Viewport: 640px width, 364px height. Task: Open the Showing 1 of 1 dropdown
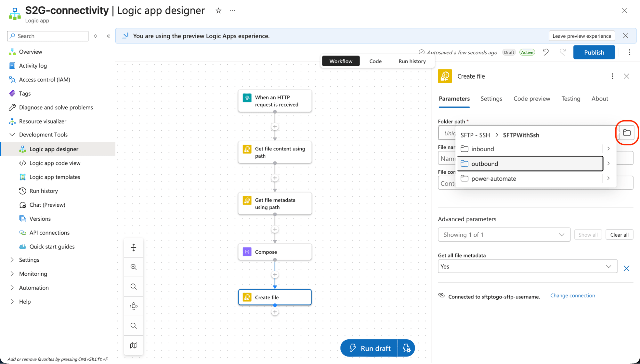pos(504,235)
